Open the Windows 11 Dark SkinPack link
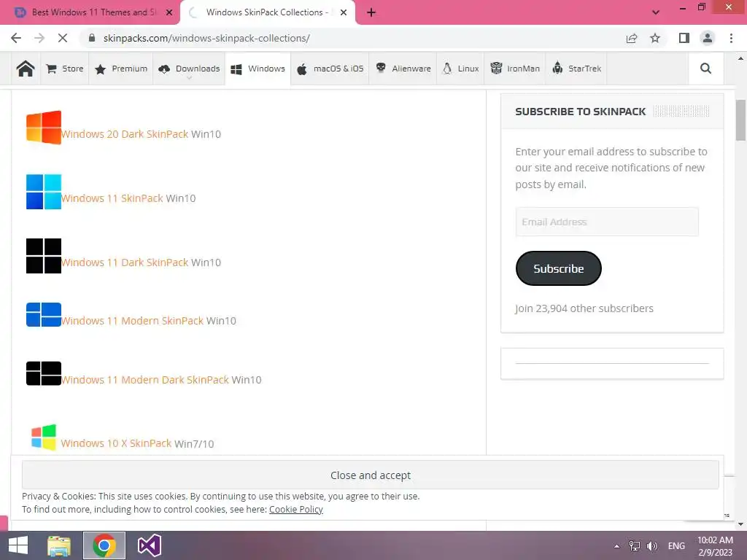 click(125, 262)
